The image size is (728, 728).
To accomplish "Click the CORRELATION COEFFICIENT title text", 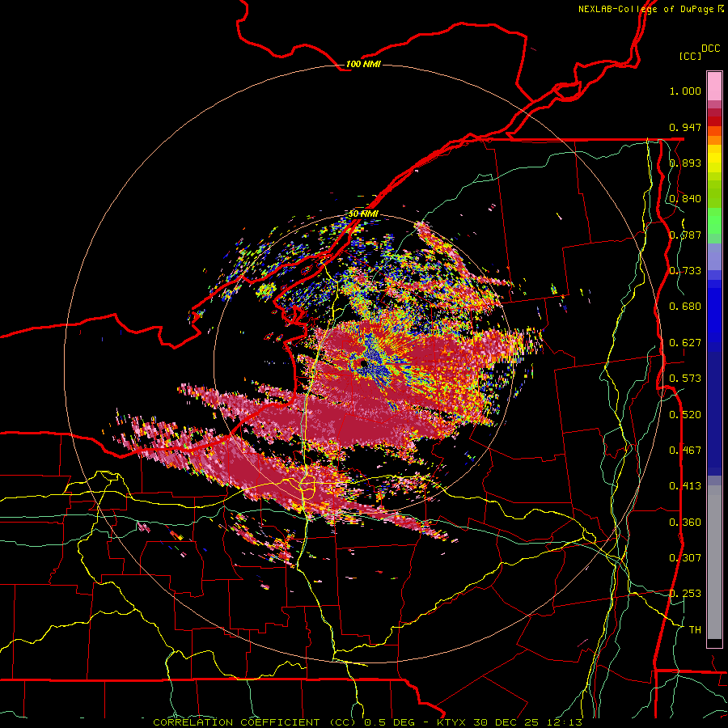I will pos(236,722).
